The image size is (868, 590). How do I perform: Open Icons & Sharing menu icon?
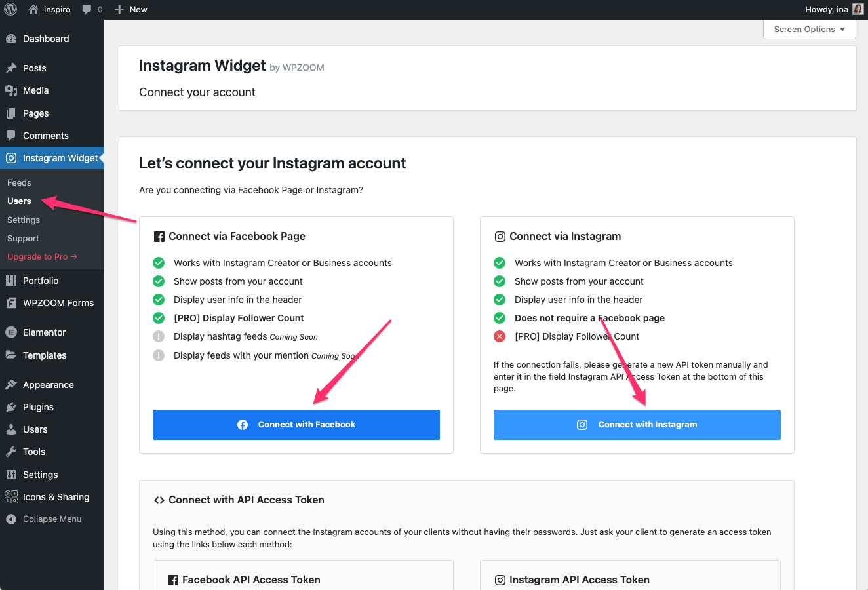click(x=11, y=497)
